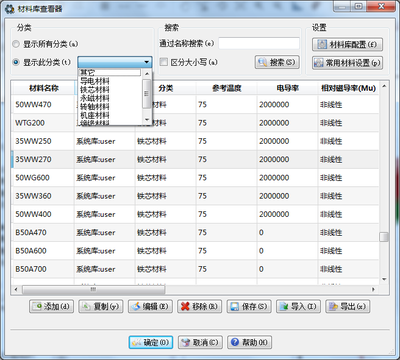Choose 导电材料 from dropdown list

click(95, 81)
